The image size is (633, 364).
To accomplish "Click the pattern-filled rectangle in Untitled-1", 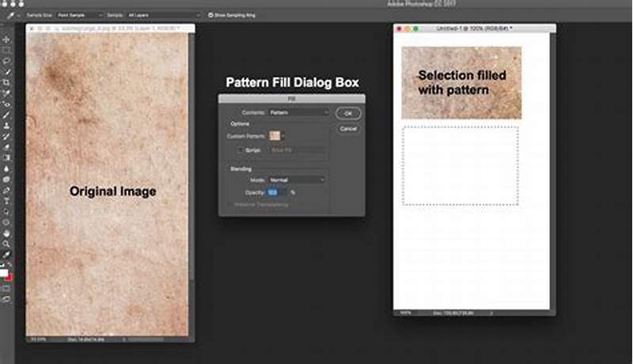I will (x=461, y=83).
